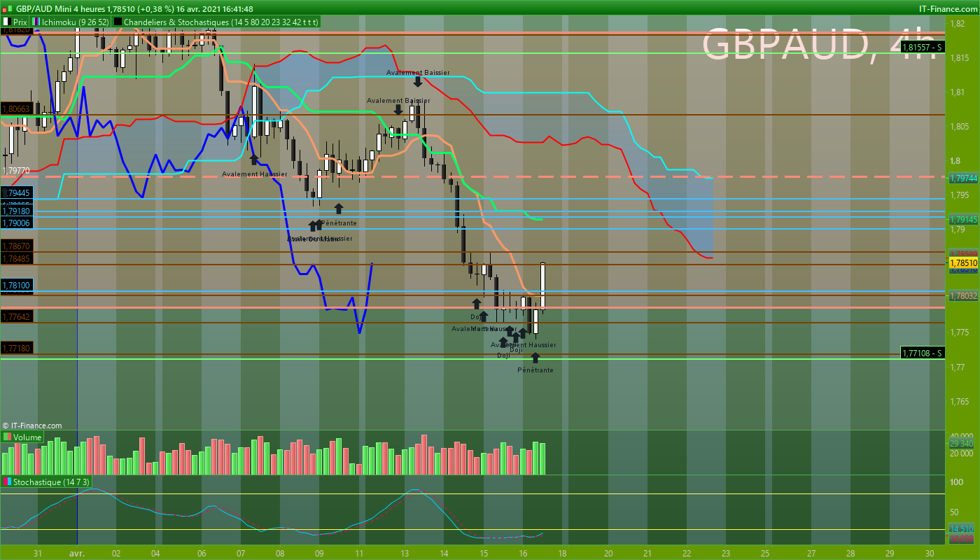
Task: Click the arrow below topmost Avalement Baissier
Action: 417,81
